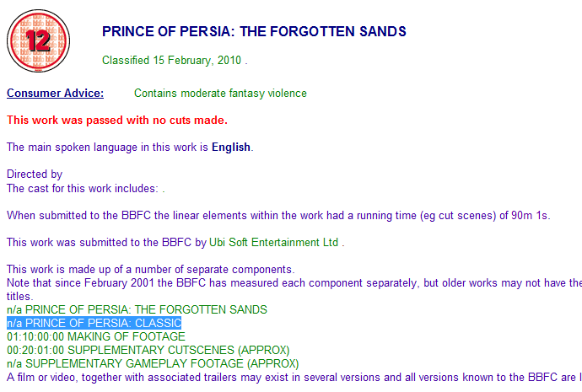
Task: Click 'The cast for this work includes' line
Action: click(x=84, y=188)
